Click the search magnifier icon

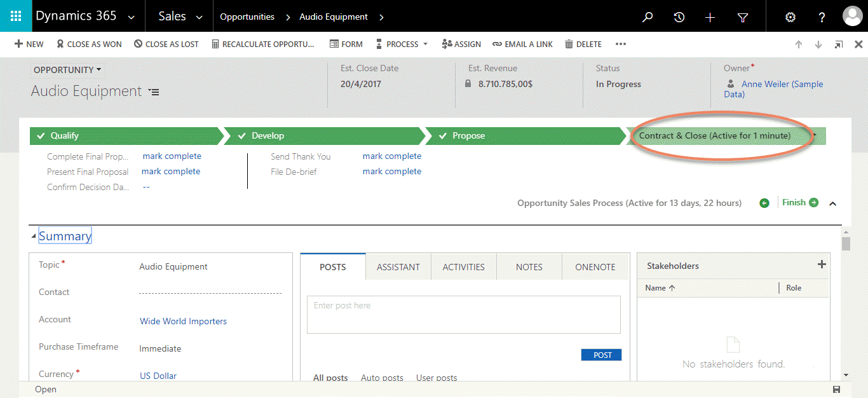point(648,17)
